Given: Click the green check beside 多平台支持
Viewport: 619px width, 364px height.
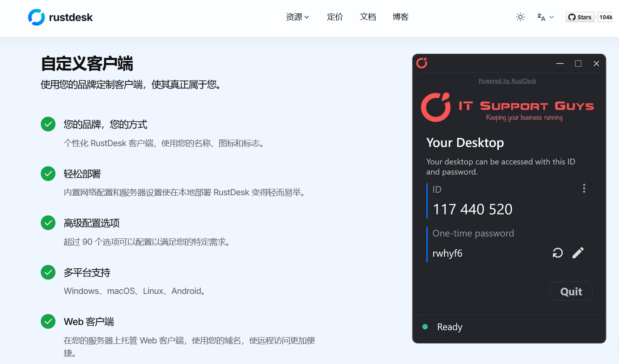Looking at the screenshot, I should pos(48,272).
